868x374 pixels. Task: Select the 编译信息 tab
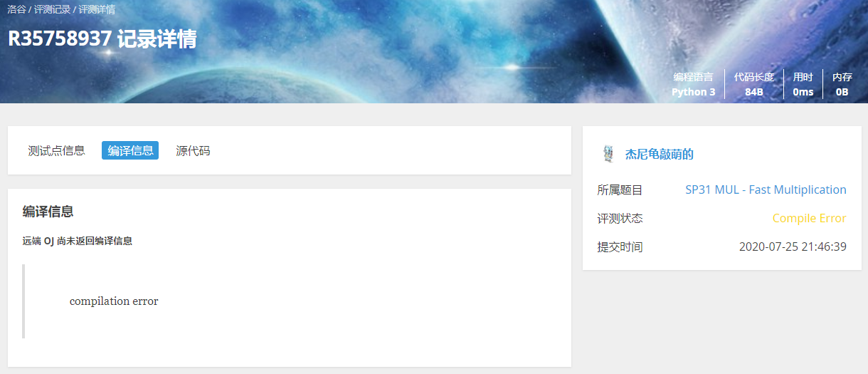(x=130, y=150)
